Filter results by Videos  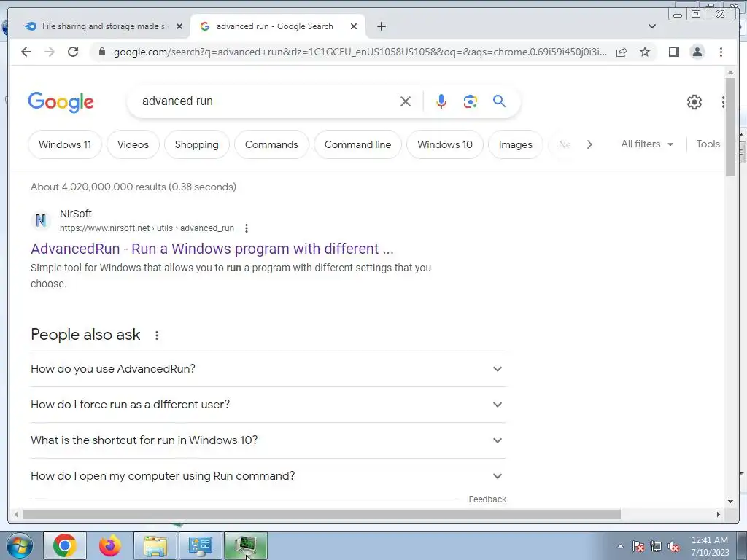[133, 144]
